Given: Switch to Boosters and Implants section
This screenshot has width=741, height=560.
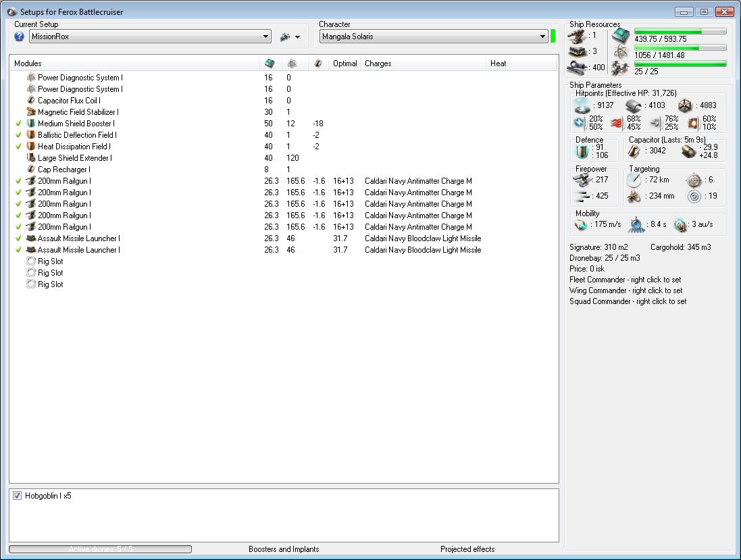Looking at the screenshot, I should tap(284, 549).
